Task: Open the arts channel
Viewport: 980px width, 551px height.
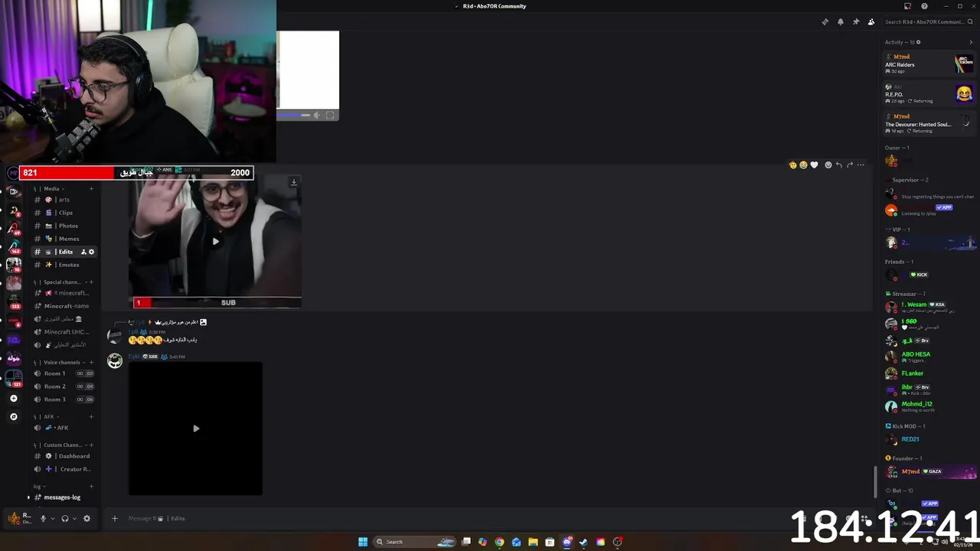Action: [x=65, y=200]
